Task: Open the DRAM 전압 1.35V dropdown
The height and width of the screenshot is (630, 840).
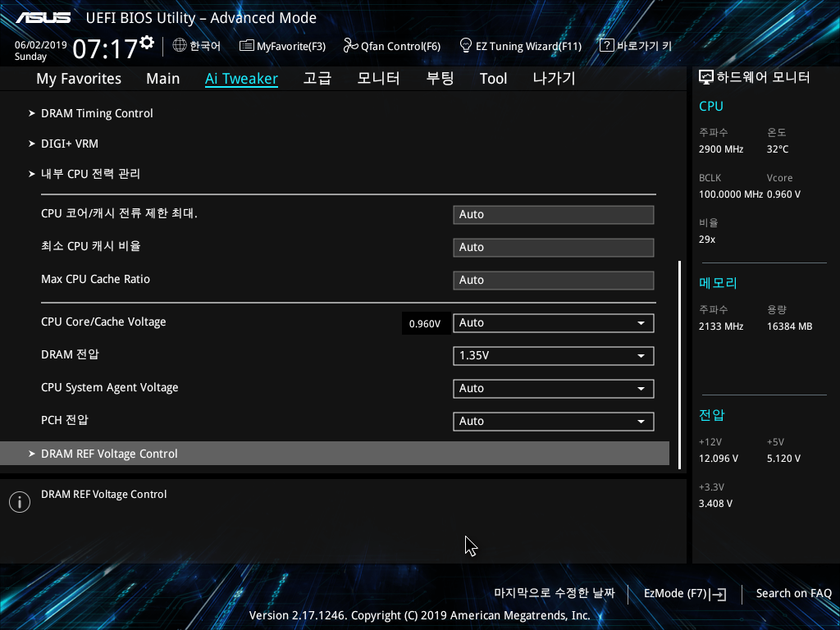Action: pos(554,356)
